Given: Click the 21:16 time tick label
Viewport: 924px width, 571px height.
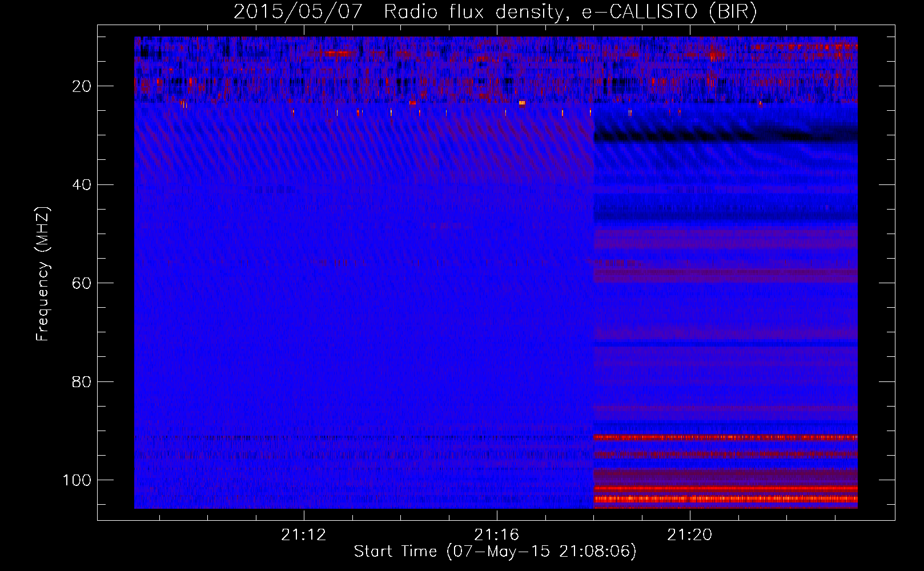Looking at the screenshot, I should coord(497,535).
